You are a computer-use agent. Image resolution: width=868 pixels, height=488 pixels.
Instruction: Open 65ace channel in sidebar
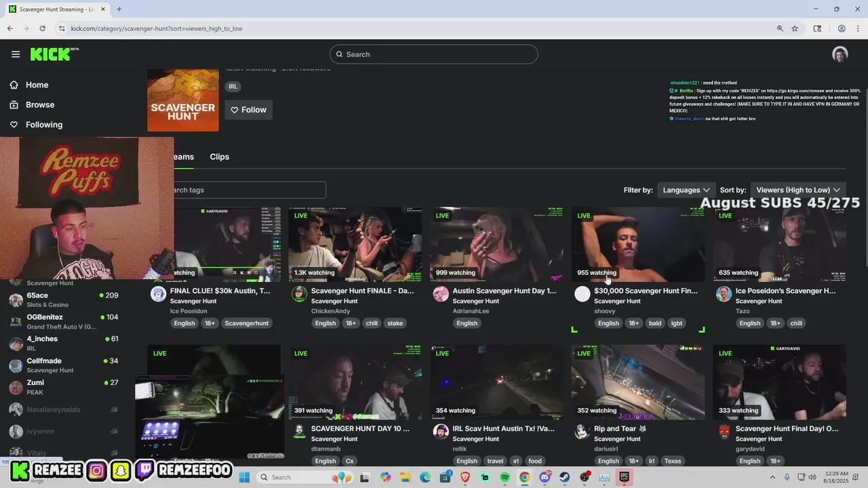coord(64,300)
